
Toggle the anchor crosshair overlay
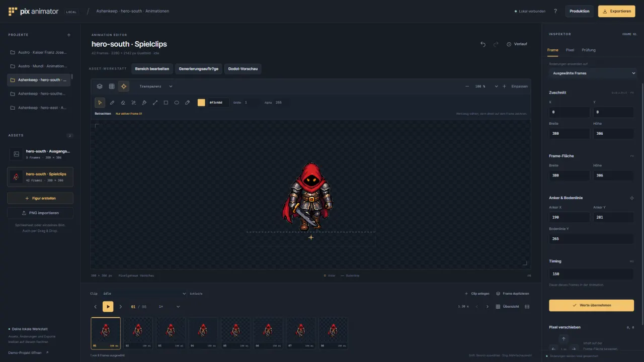124,86
